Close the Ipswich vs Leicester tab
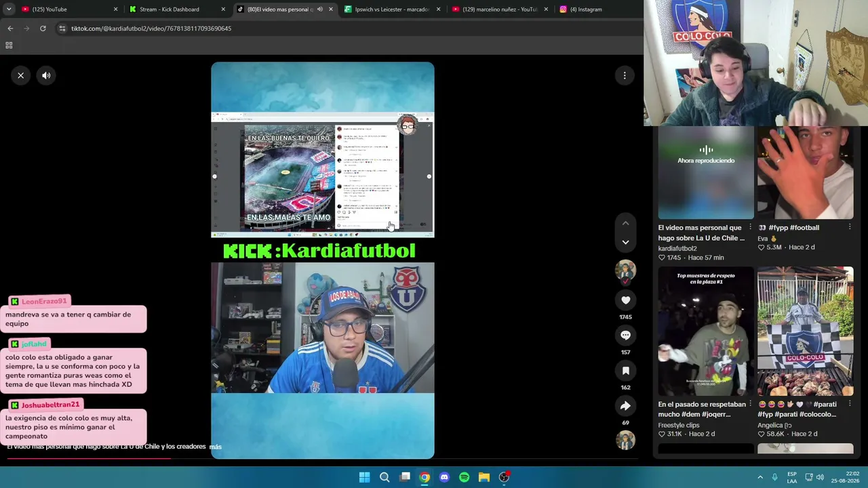868x488 pixels. point(439,9)
